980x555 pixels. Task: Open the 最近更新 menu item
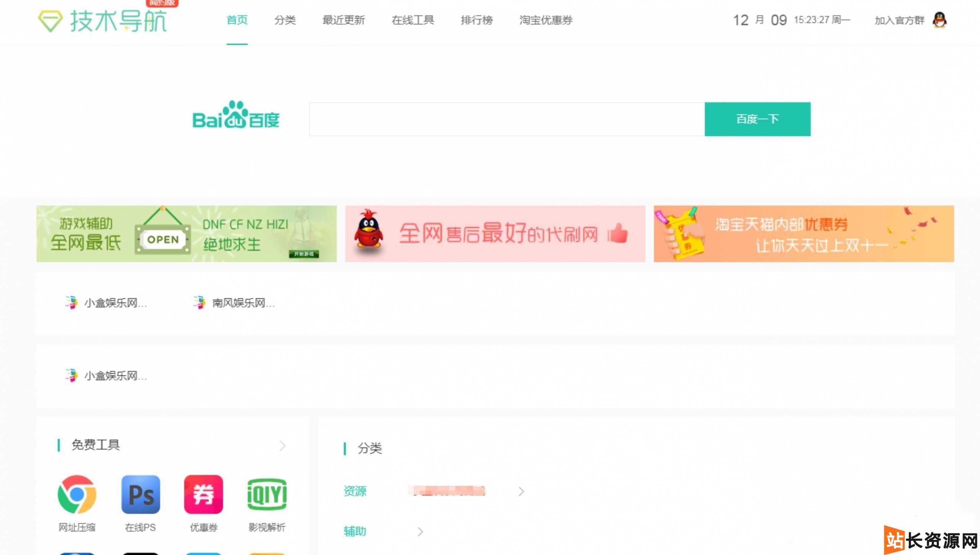click(344, 20)
